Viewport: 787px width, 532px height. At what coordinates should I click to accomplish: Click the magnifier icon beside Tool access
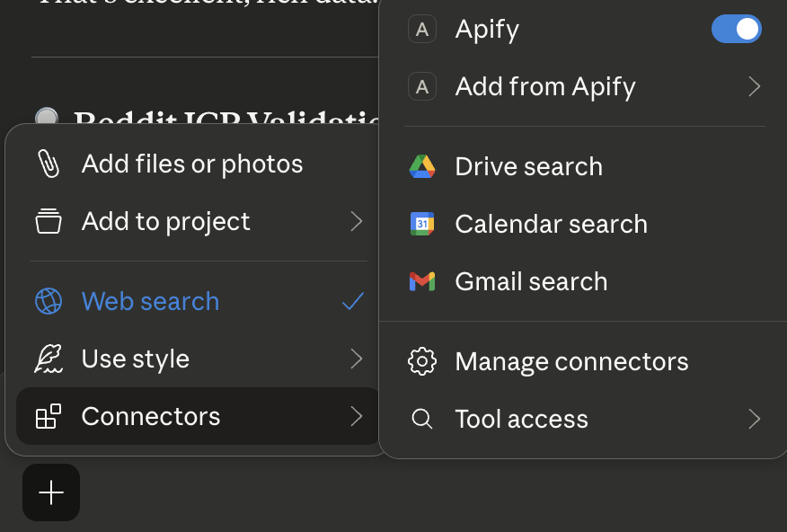[422, 419]
